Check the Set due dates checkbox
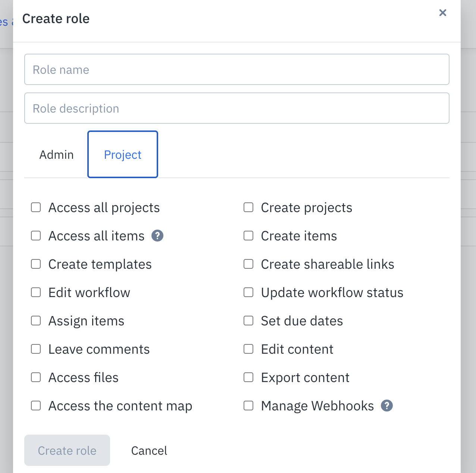Viewport: 476px width, 473px height. click(x=248, y=321)
